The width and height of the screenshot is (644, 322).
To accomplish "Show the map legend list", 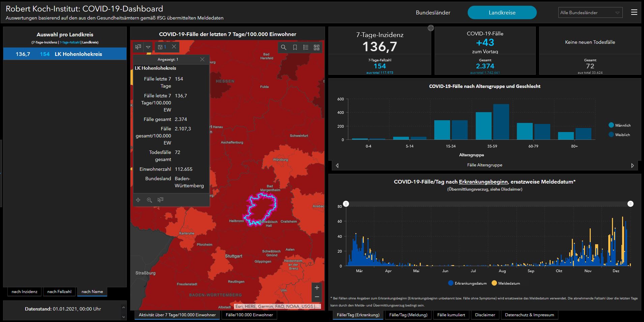I will point(306,47).
